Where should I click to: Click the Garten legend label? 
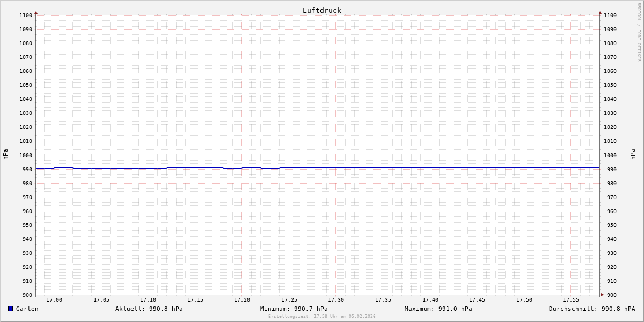[27, 309]
